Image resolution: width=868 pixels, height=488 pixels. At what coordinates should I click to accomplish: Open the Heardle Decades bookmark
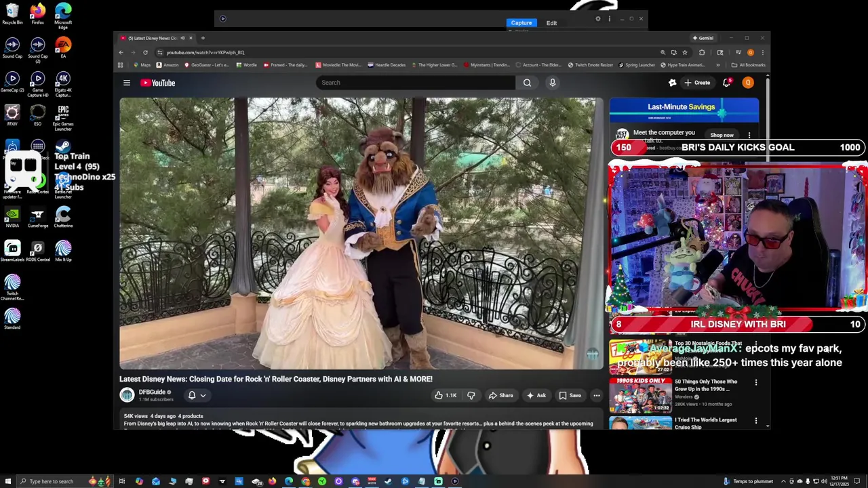[387, 65]
